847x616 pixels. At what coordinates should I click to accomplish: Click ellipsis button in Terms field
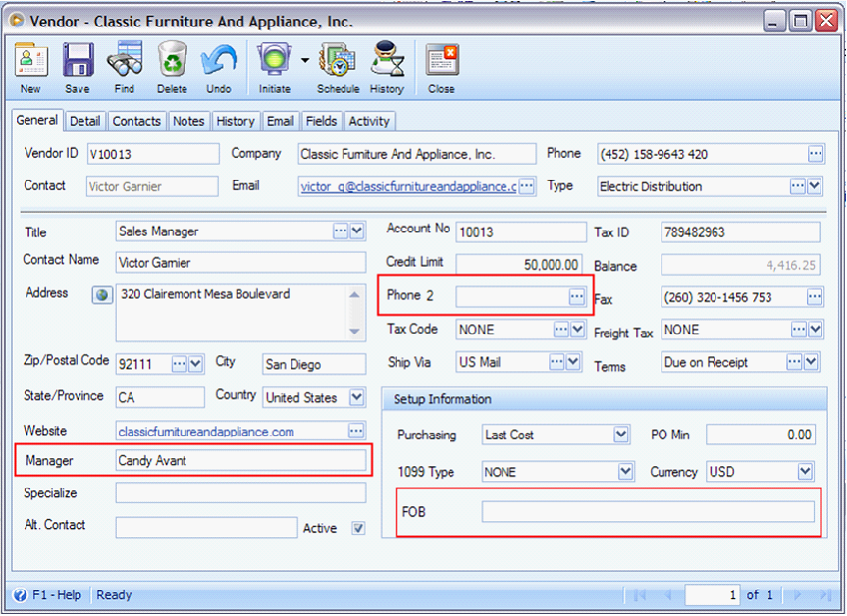(x=794, y=362)
